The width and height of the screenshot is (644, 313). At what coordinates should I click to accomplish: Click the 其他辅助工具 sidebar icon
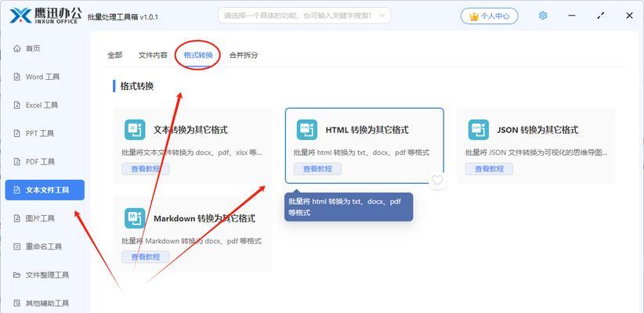pos(16,303)
